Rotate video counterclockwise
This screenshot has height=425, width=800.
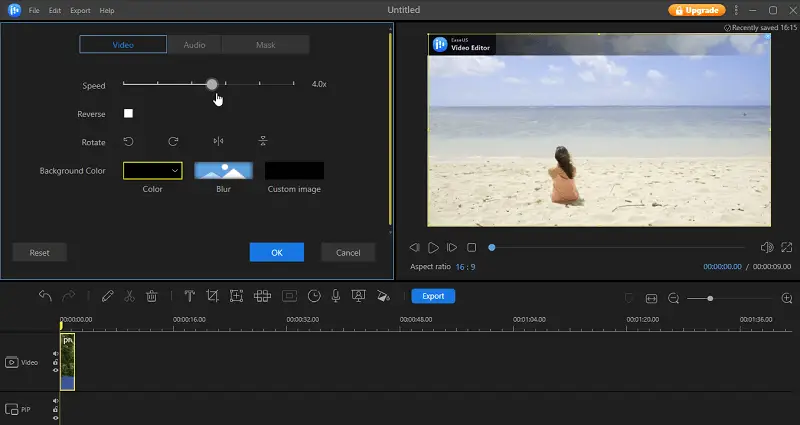[129, 141]
